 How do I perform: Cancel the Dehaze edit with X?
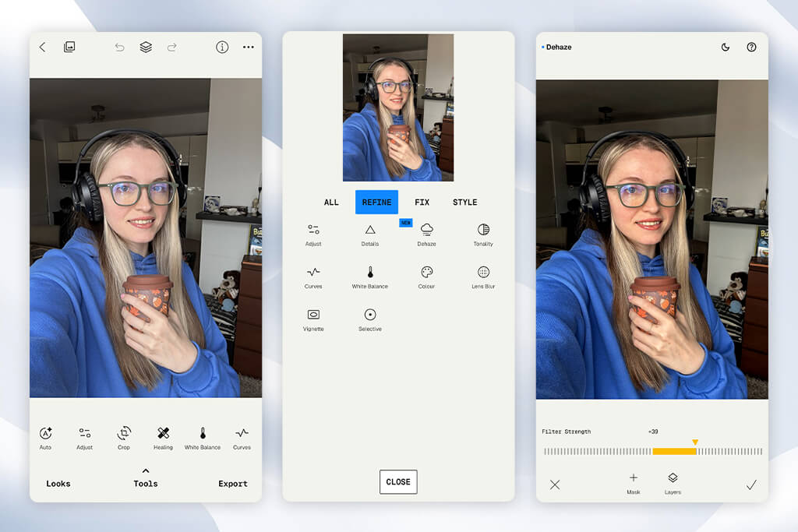555,484
